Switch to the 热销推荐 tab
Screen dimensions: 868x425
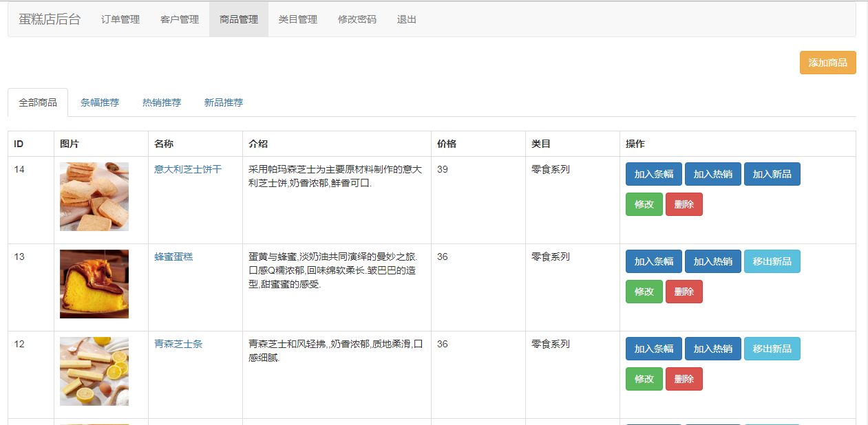coord(162,102)
